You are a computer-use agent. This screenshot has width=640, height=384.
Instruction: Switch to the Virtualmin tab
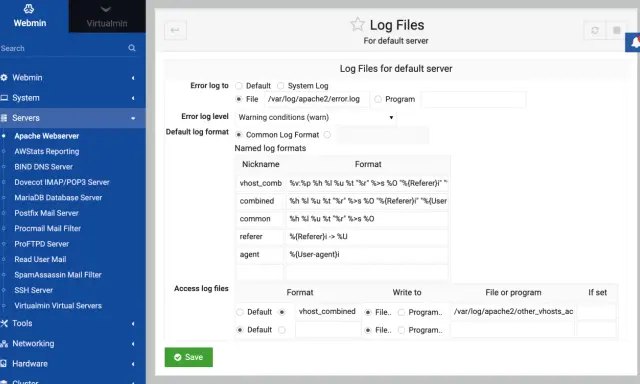(x=107, y=16)
